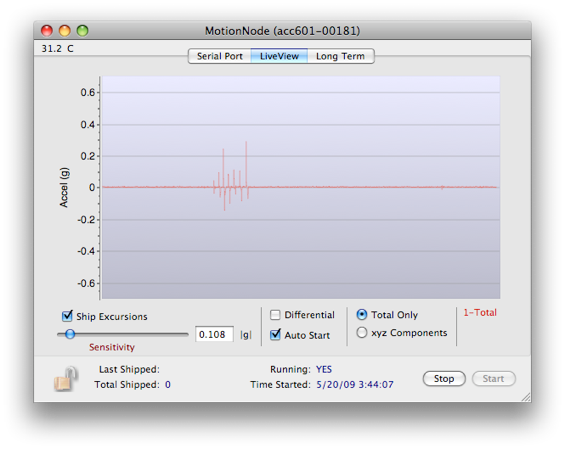The width and height of the screenshot is (565, 449).
Task: Click the yellow minimize window button
Action: point(64,31)
